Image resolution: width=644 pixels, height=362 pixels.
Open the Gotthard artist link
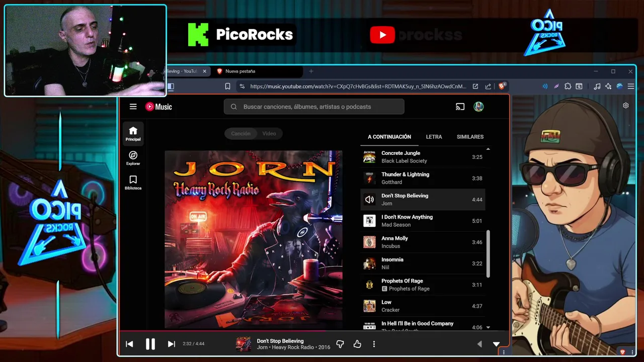click(x=391, y=182)
